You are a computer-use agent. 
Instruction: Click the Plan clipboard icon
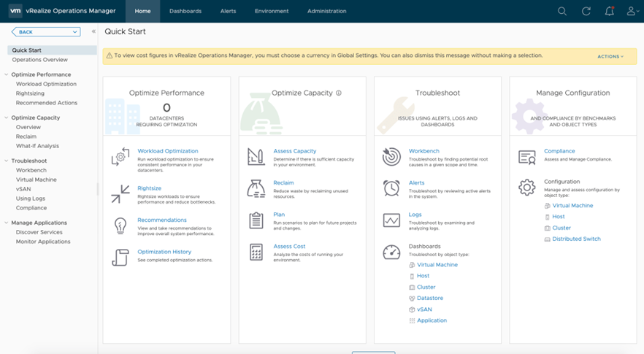click(256, 220)
